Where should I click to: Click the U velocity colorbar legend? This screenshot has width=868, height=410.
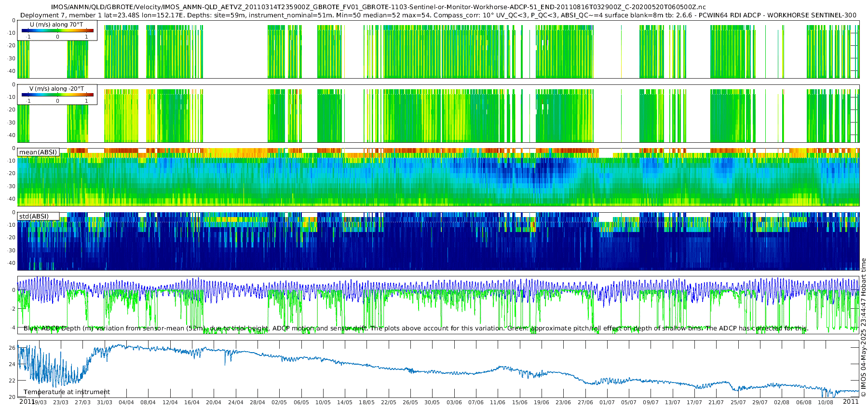[x=57, y=30]
